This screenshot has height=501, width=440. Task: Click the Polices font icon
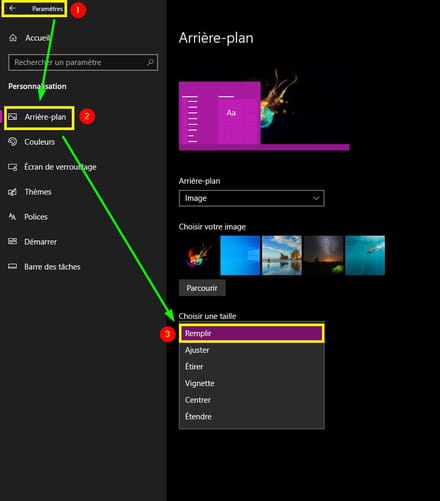click(13, 217)
